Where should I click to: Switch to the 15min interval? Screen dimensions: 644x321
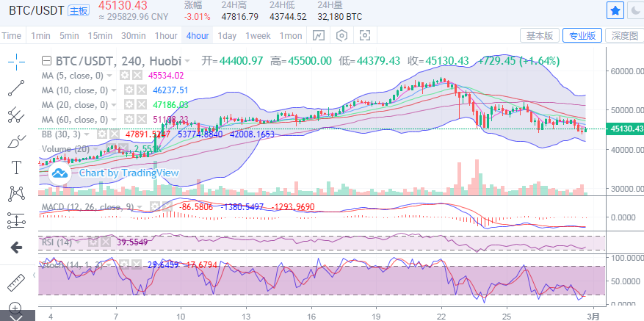100,36
